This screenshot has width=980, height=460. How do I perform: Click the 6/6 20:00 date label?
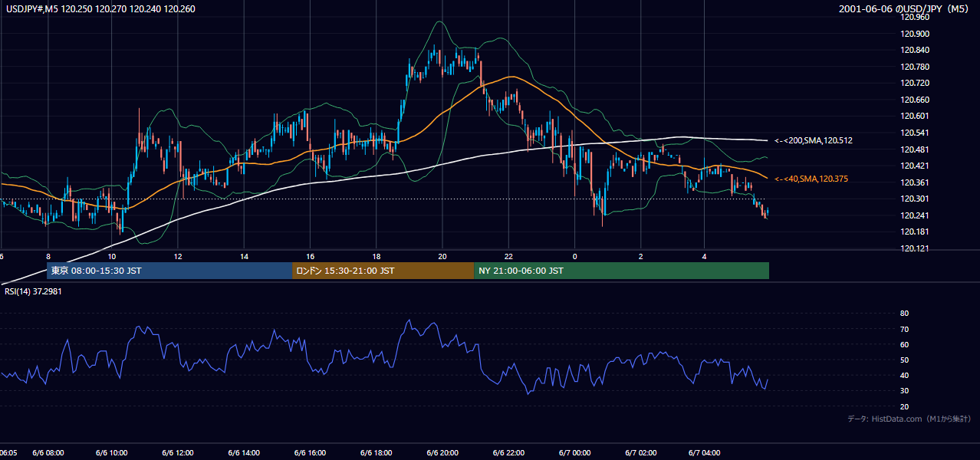click(442, 453)
